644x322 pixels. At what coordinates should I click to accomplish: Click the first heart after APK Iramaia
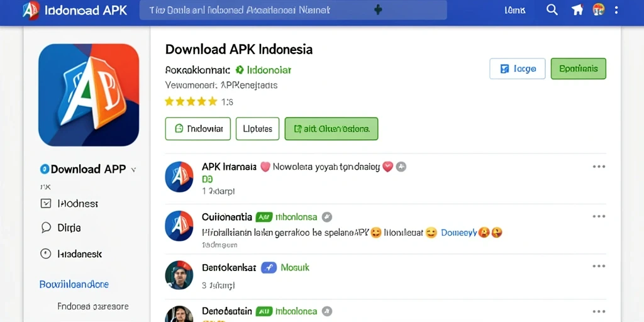click(x=265, y=167)
